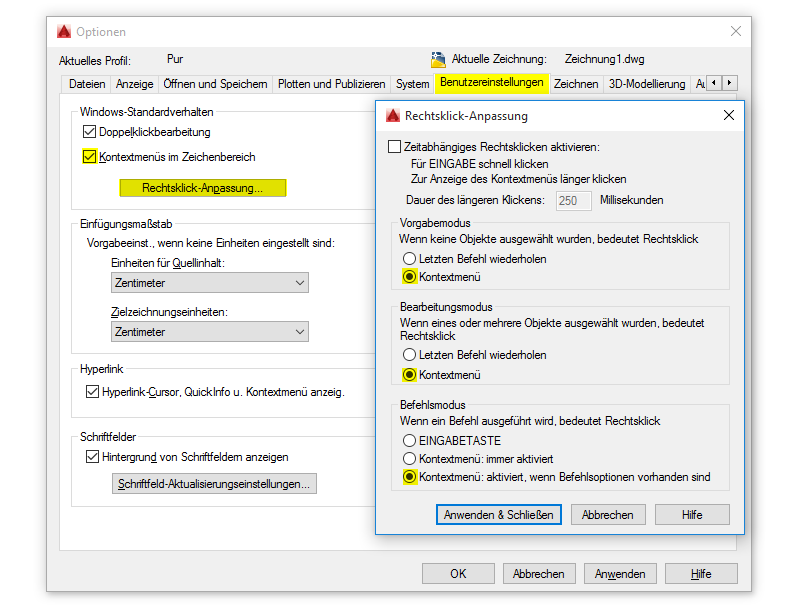This screenshot has width=796, height=610.
Task: Select Letzten Befehl wiederholen under Vorgabemodus
Action: click(409, 259)
